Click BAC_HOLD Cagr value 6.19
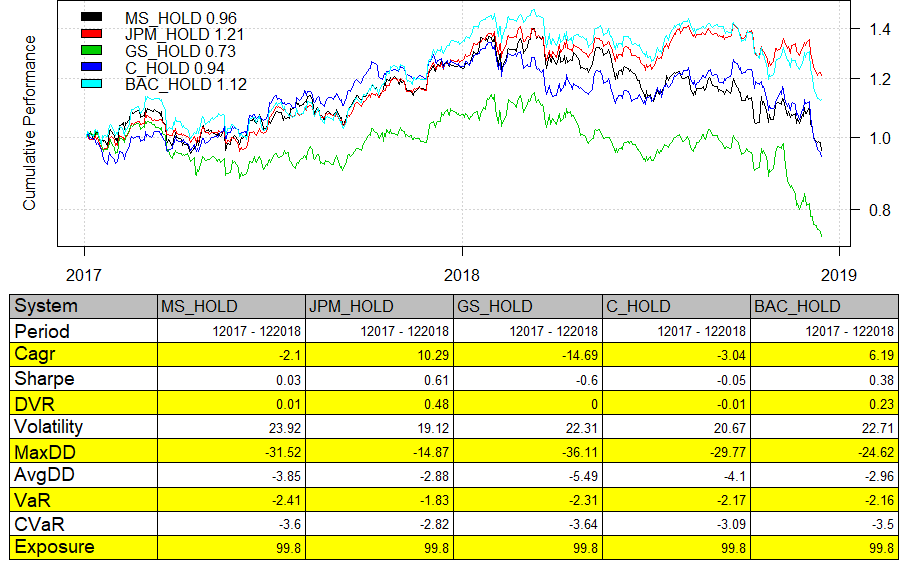The image size is (908, 569). coord(881,355)
